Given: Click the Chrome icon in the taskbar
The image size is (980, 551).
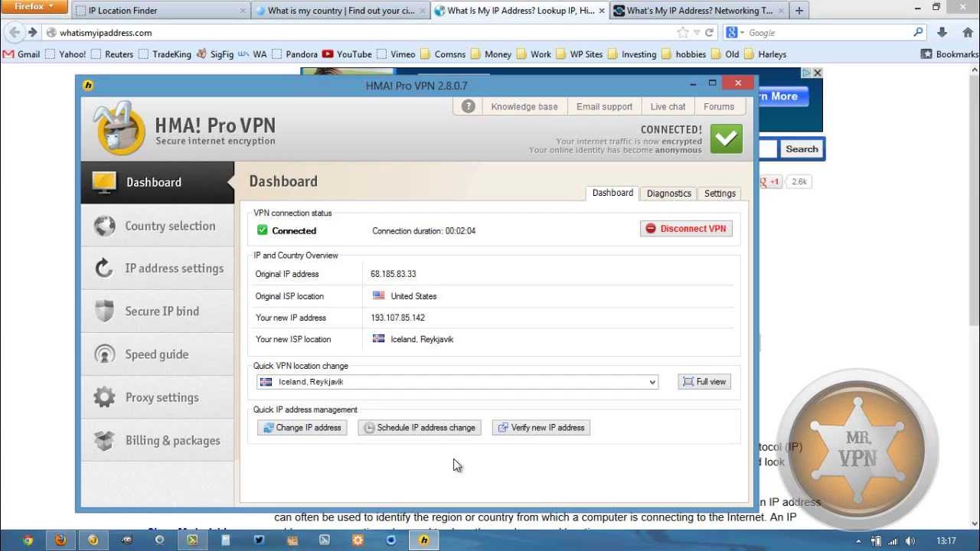Looking at the screenshot, I should [28, 540].
